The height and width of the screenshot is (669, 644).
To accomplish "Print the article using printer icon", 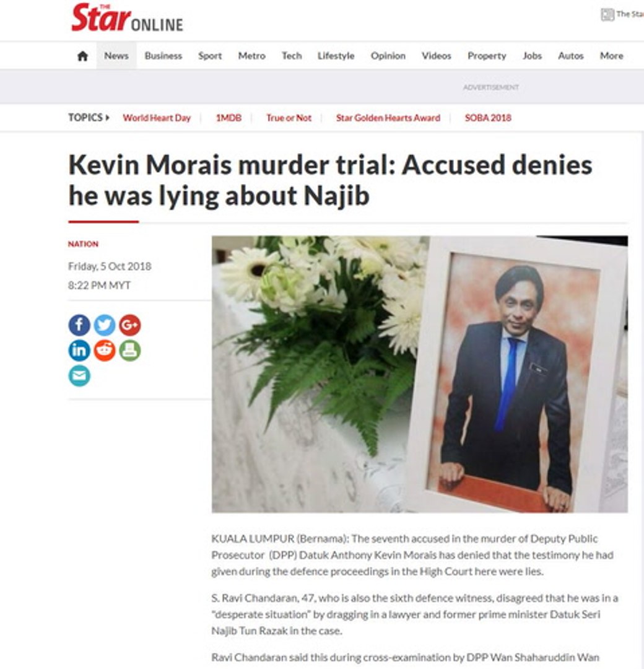I will coord(129,350).
